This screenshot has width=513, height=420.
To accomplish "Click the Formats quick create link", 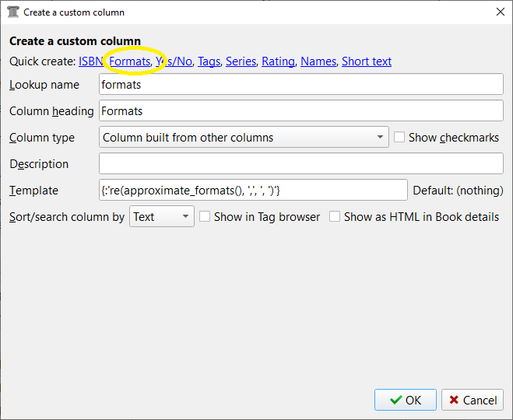I will (x=129, y=61).
